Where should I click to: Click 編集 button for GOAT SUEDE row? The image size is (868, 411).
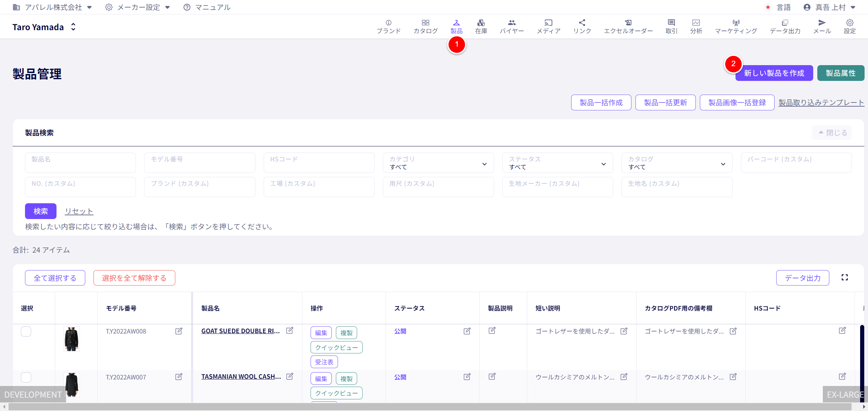point(321,333)
